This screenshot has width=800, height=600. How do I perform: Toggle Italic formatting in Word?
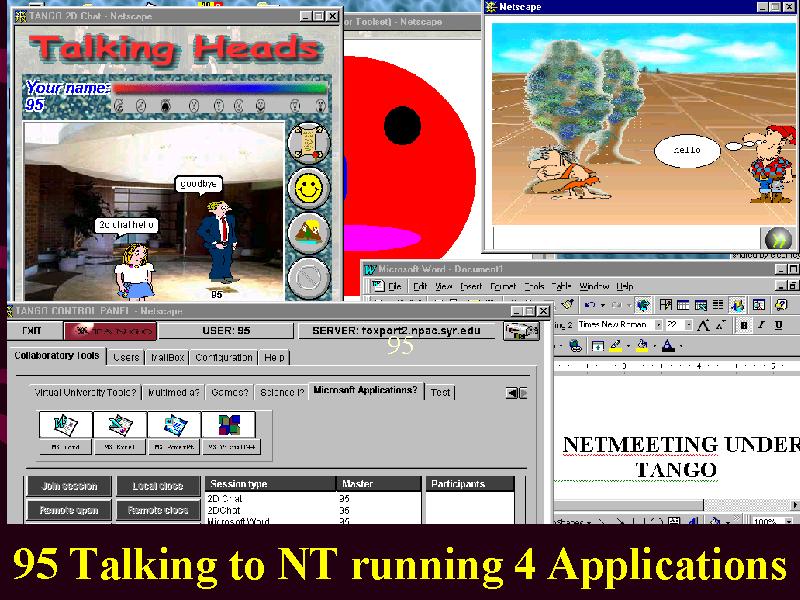761,325
